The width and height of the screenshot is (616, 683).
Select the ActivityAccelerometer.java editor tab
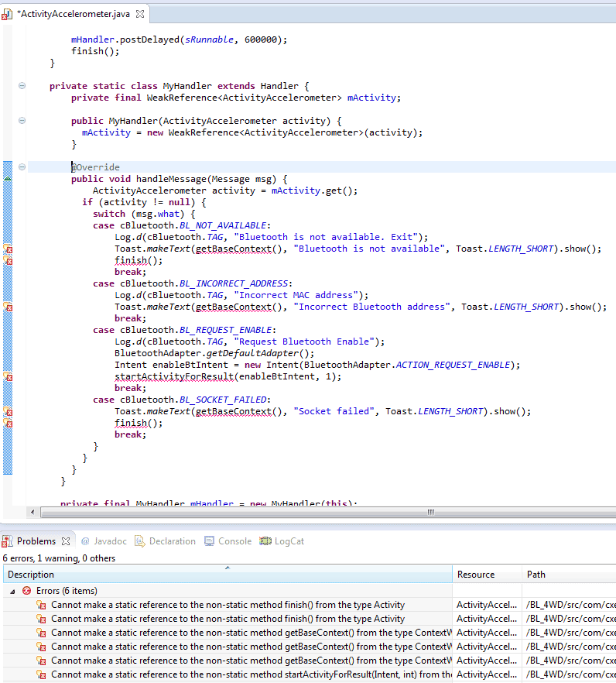click(x=75, y=14)
